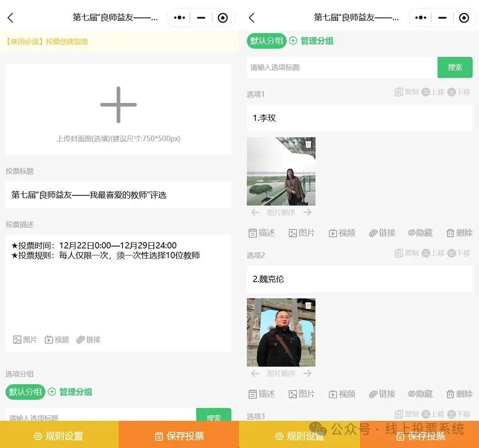Advance 图片顺序 with the right arrow on 李玫

tap(307, 212)
